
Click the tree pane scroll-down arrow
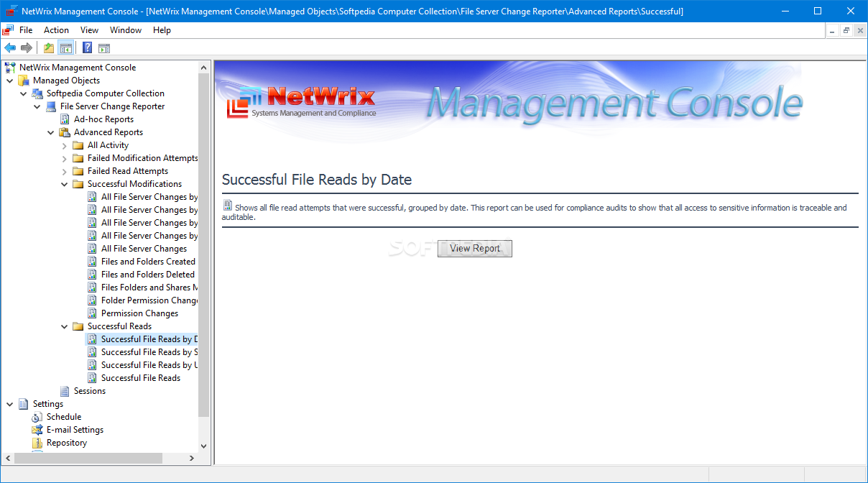tap(204, 446)
